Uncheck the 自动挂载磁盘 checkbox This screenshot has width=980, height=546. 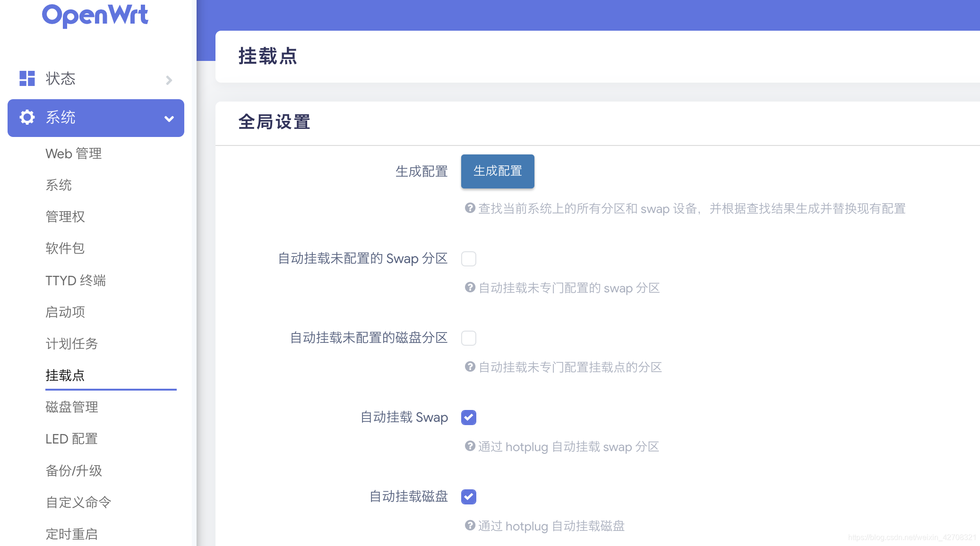pos(469,497)
